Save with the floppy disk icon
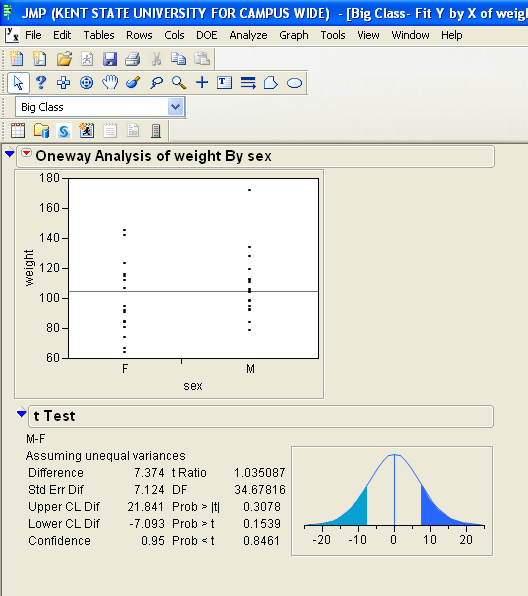528x596 pixels. [110, 59]
